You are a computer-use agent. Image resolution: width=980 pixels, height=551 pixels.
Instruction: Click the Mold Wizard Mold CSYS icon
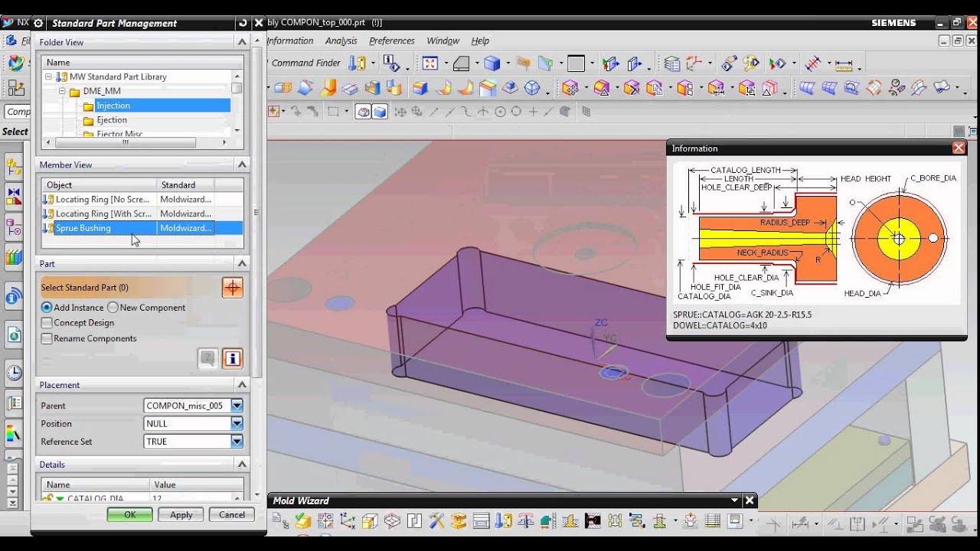pos(347,521)
